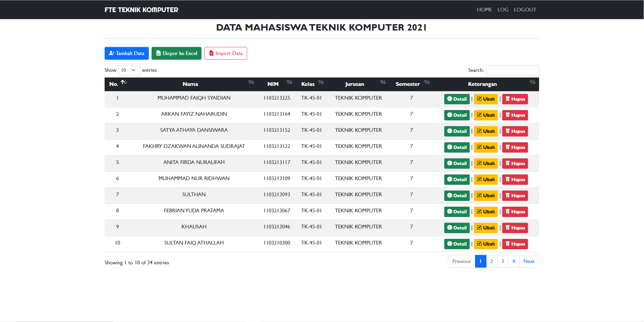Open the entries-per-page dropdown
644x322 pixels.
(x=129, y=70)
